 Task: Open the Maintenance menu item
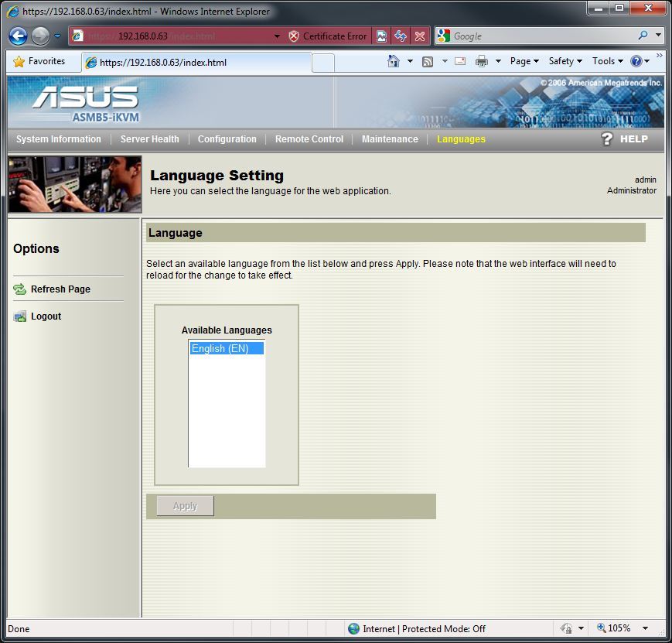tap(390, 139)
